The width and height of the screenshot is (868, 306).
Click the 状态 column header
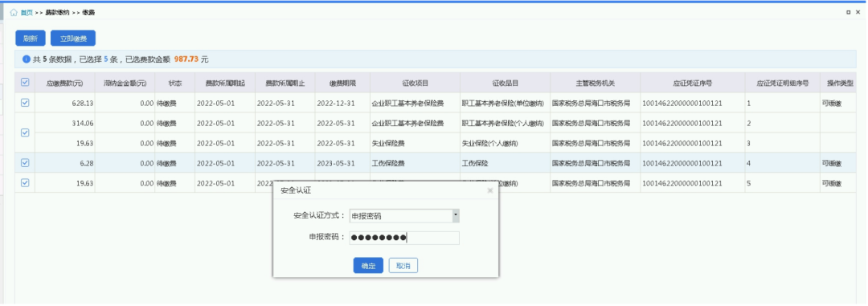pos(175,83)
